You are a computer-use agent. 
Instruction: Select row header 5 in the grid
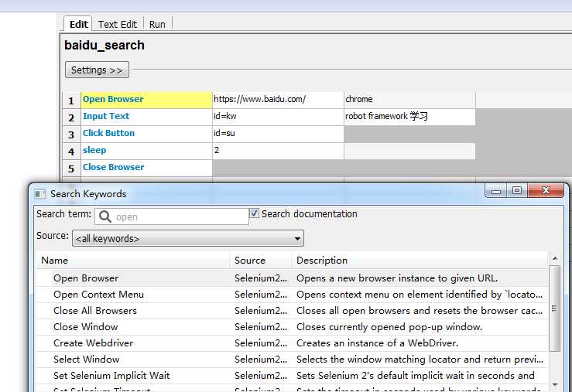71,169
